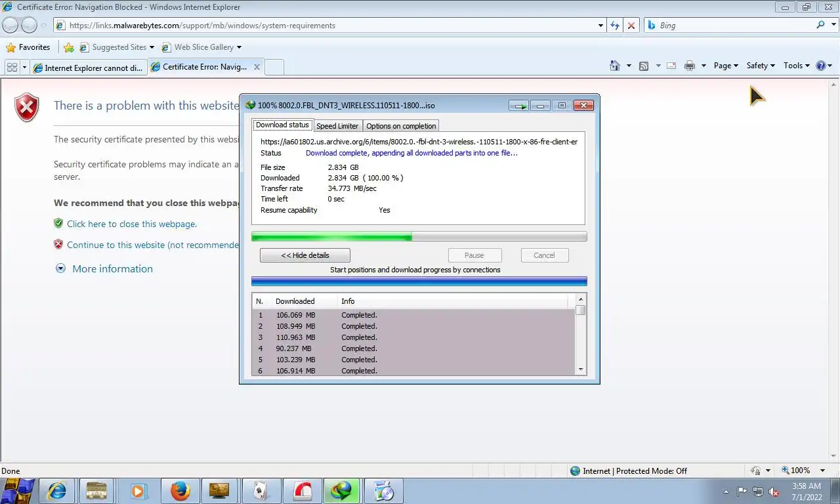
Task: Select the Certificate Error: Navig... browser tab
Action: [x=199, y=67]
